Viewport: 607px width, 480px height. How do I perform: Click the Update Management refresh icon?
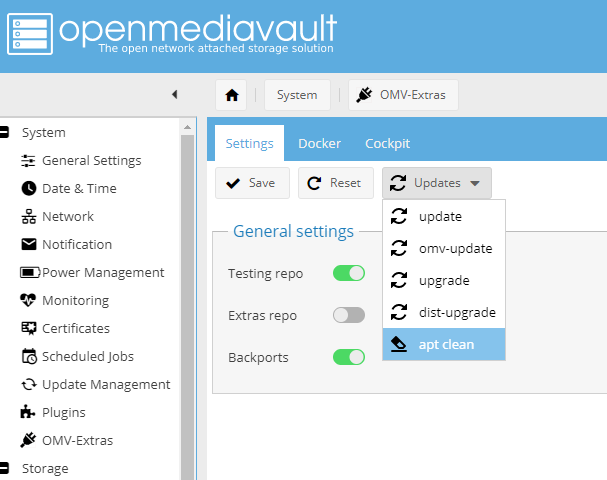click(x=29, y=384)
